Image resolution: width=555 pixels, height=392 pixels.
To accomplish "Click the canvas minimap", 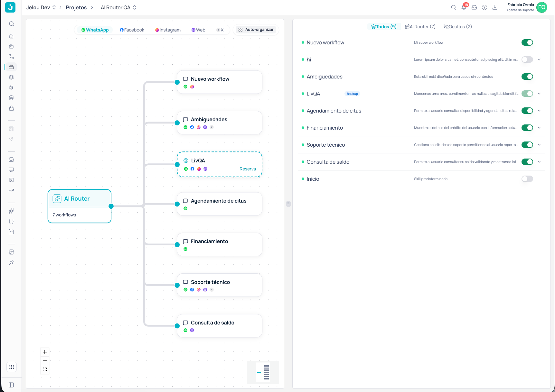I will coord(263,372).
